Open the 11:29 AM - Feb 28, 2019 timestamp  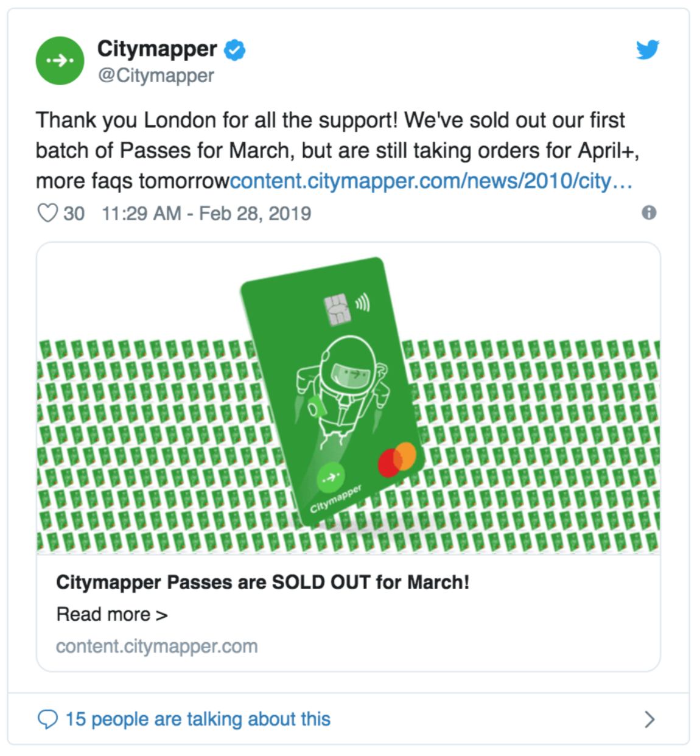(x=206, y=213)
